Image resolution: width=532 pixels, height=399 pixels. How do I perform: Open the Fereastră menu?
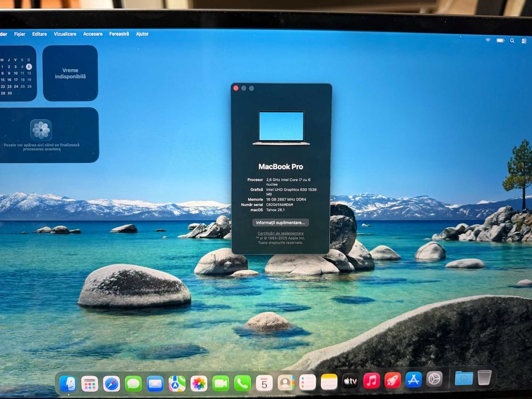coord(119,34)
